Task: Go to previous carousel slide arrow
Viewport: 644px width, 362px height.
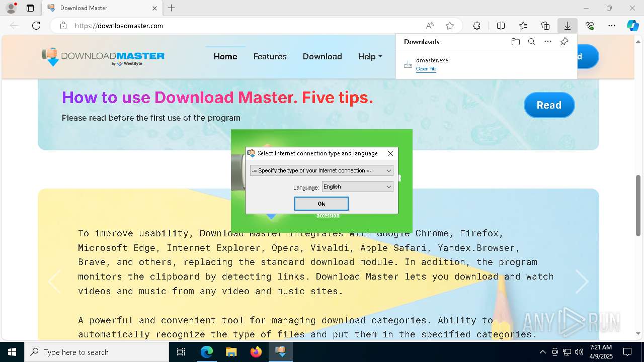Action: (54, 281)
